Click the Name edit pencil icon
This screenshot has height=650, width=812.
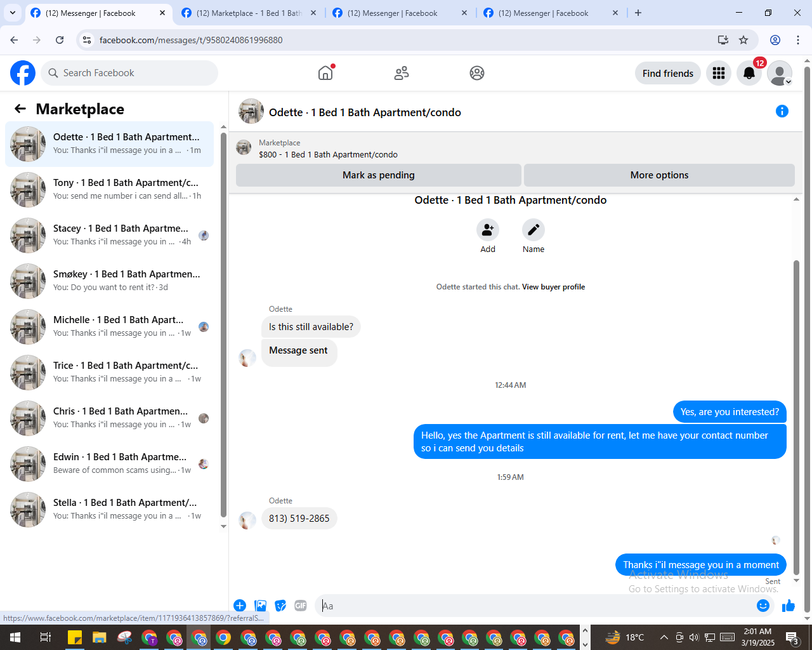click(x=534, y=230)
